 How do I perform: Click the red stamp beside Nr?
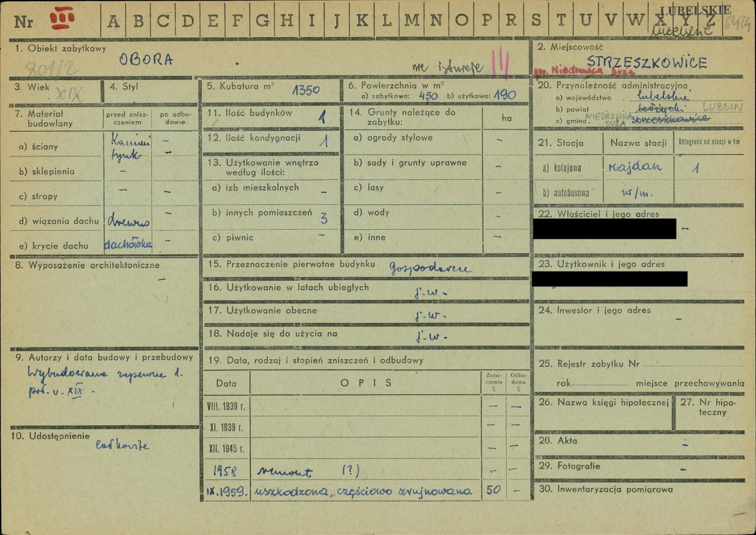tap(62, 18)
